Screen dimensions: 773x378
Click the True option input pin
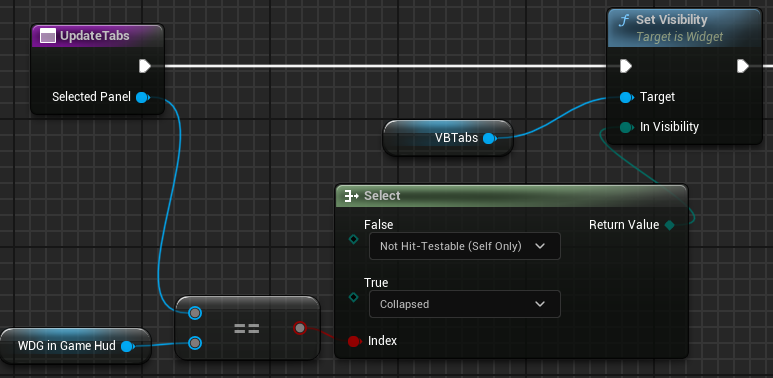(x=353, y=297)
